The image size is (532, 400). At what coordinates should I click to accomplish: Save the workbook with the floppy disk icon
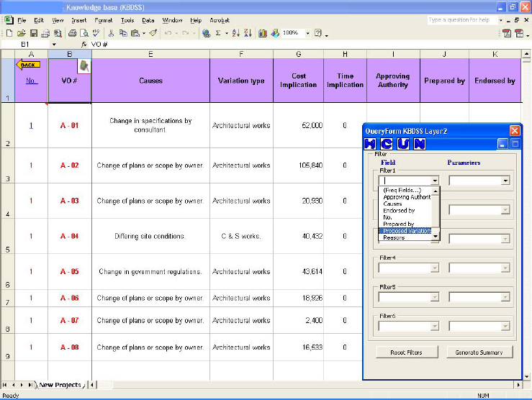33,33
